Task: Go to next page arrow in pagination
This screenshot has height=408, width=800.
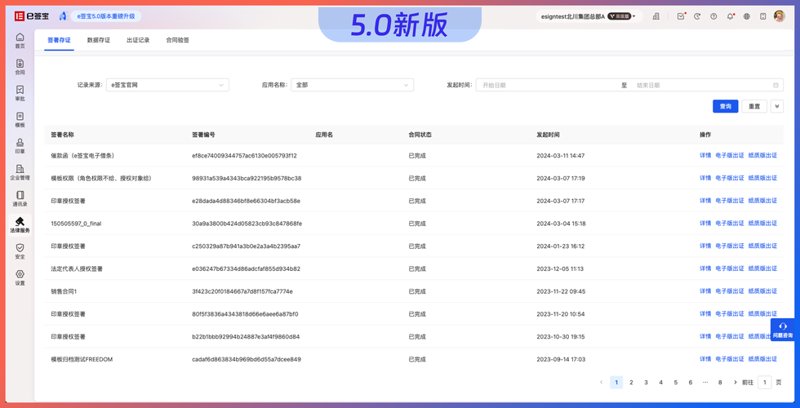Action: [735, 382]
